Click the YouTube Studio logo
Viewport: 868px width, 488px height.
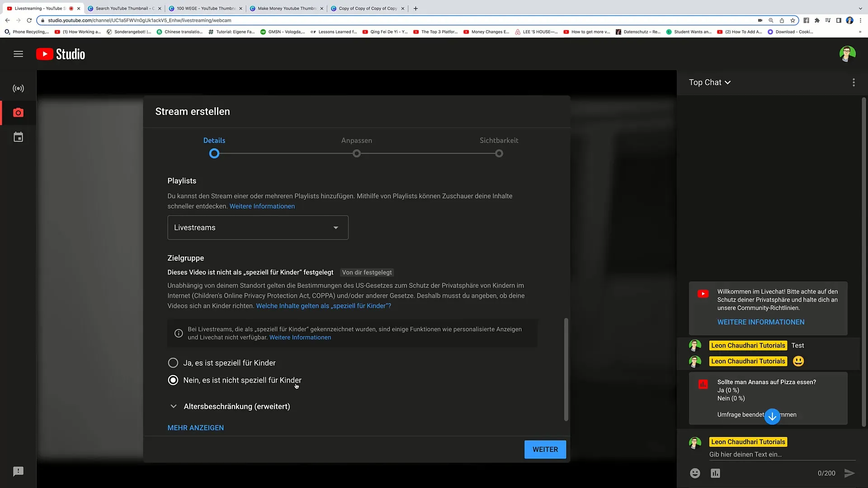tap(61, 54)
